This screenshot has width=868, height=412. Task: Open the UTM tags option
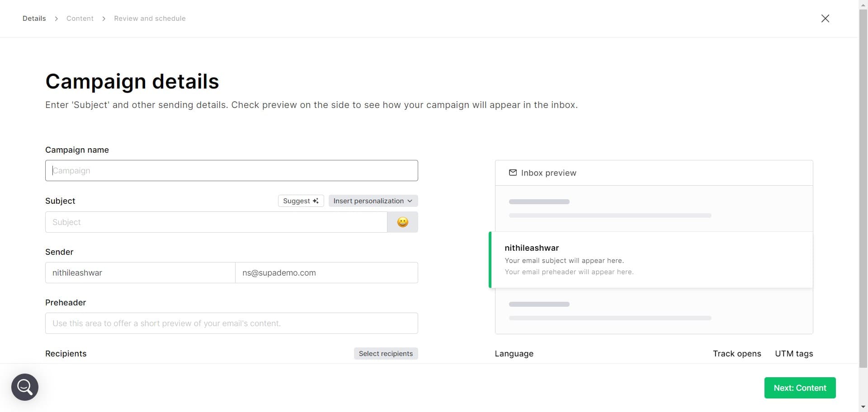coord(794,353)
